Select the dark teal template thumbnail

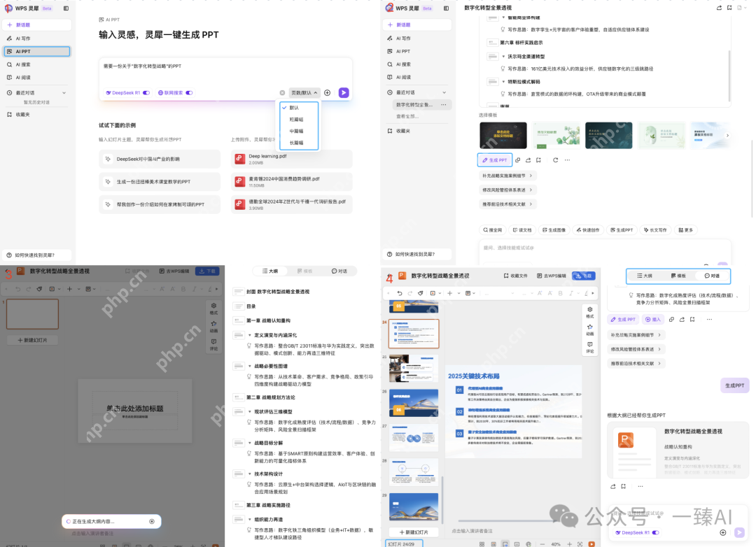tap(608, 136)
